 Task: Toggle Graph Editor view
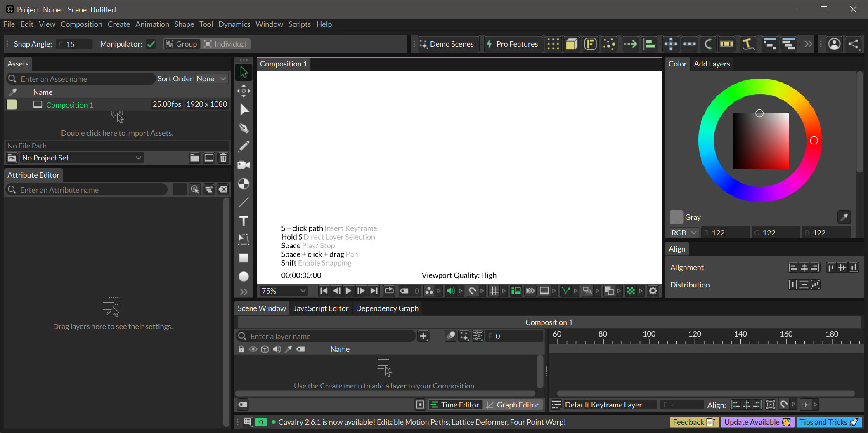[513, 405]
